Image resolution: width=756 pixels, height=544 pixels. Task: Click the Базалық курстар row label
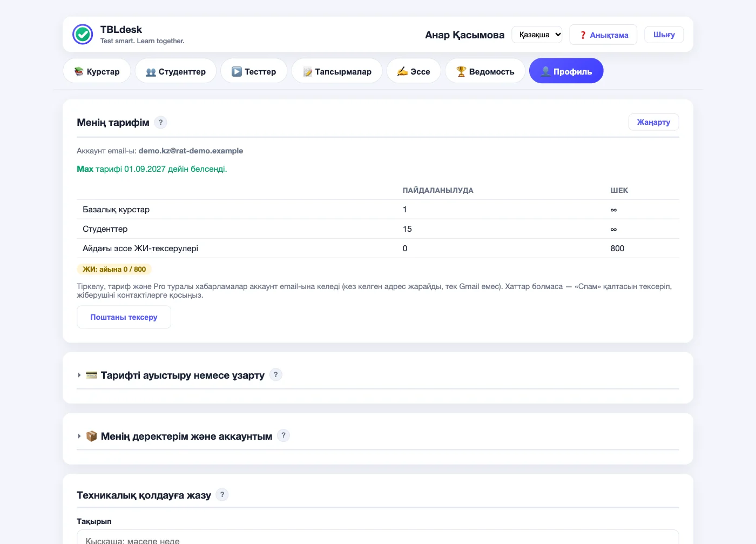[116, 210]
